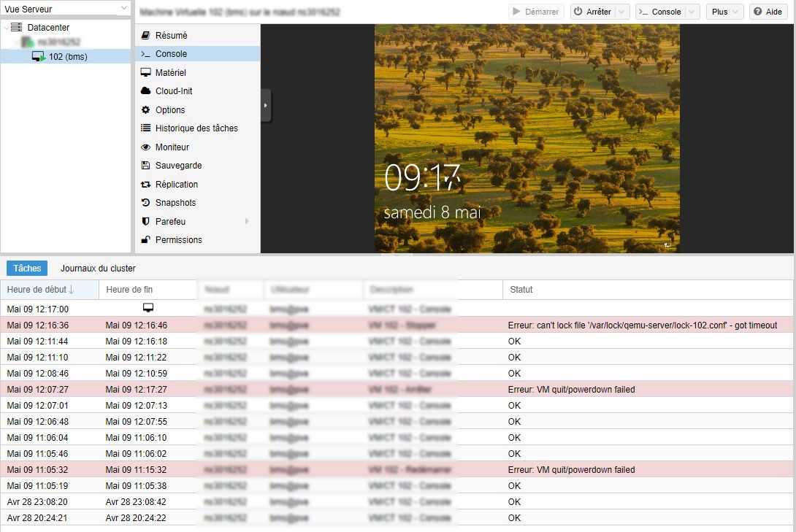Collapse the Datacenter tree node
The height and width of the screenshot is (532, 796).
[7, 27]
